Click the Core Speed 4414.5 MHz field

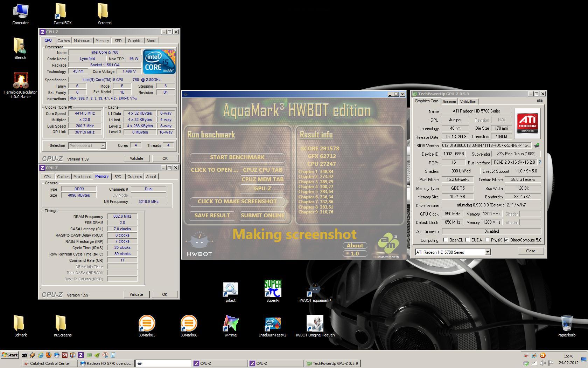click(85, 113)
